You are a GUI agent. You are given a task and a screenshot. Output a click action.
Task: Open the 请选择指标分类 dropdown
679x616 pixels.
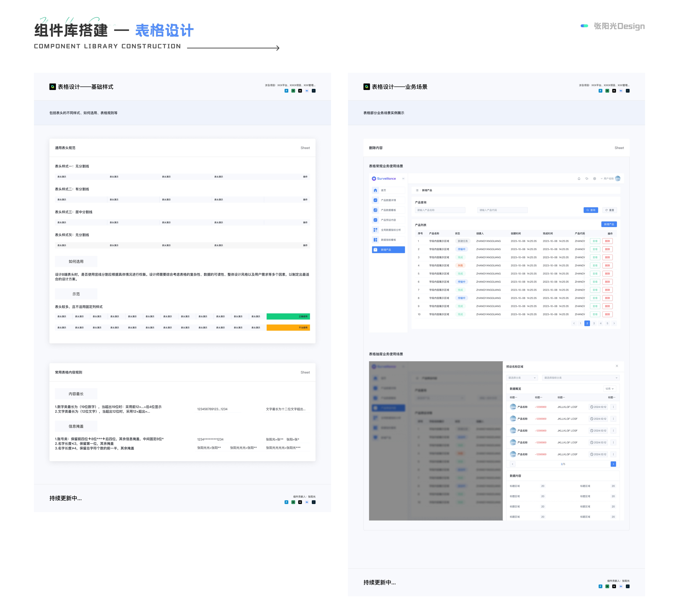[581, 378]
